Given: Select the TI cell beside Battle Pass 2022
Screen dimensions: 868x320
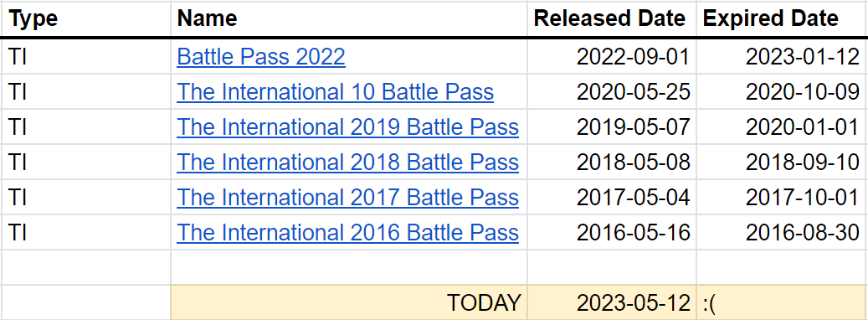Looking at the screenshot, I should (86, 57).
